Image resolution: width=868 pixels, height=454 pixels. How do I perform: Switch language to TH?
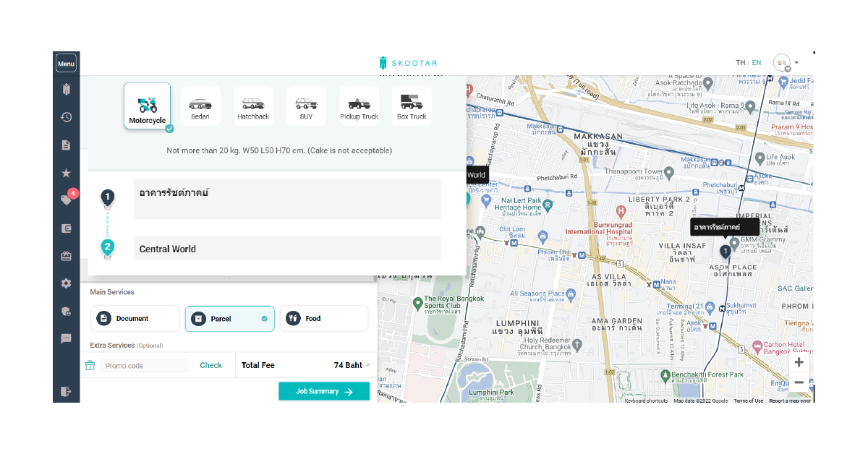tap(741, 63)
